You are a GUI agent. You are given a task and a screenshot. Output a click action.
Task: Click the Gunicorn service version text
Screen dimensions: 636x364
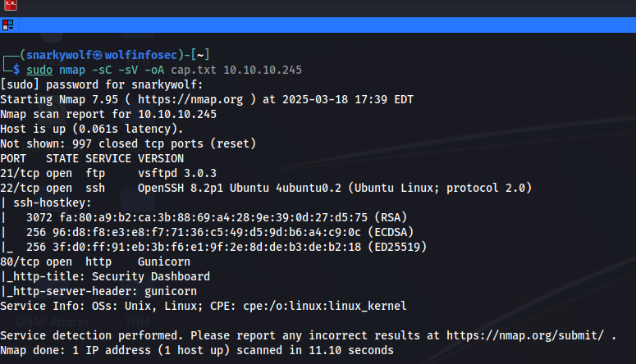(164, 262)
